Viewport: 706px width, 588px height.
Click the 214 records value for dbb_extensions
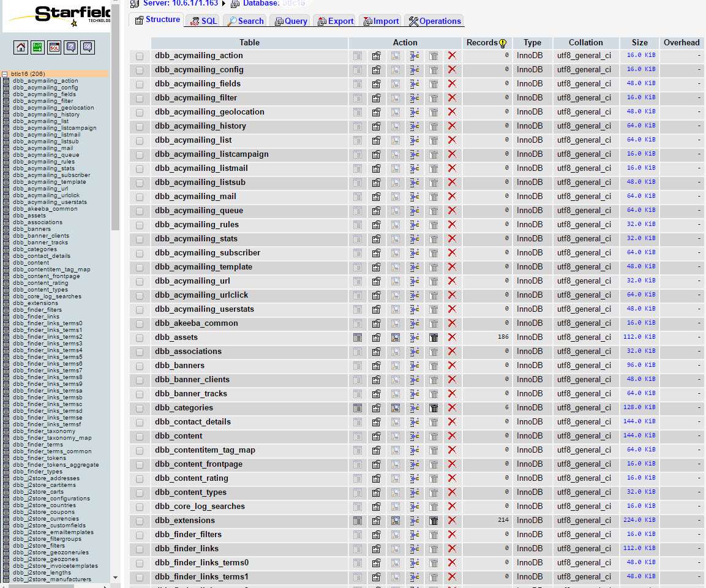point(503,520)
